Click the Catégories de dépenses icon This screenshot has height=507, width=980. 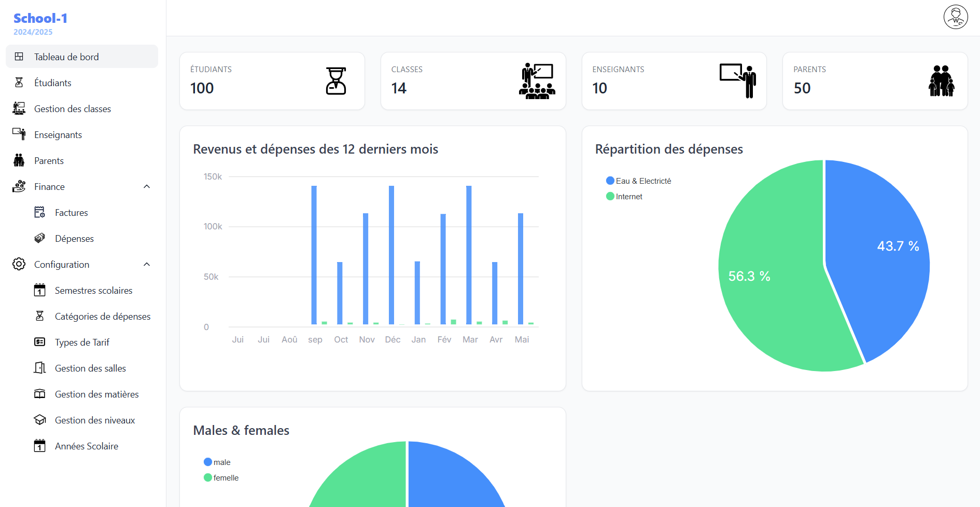(x=40, y=316)
